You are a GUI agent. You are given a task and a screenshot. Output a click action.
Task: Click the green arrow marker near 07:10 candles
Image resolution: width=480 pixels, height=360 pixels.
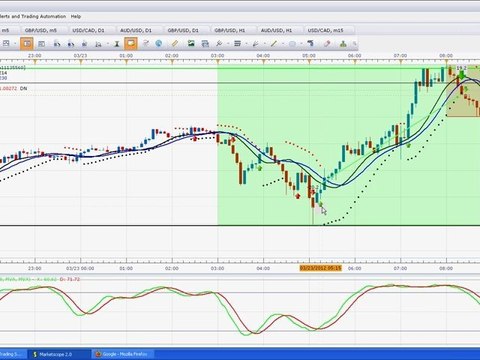[x=408, y=145]
